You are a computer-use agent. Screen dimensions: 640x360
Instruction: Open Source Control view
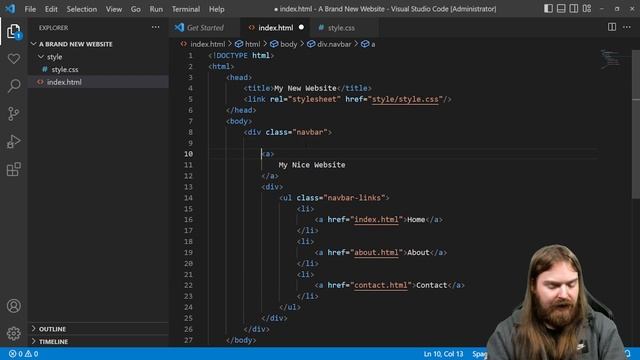pos(13,113)
